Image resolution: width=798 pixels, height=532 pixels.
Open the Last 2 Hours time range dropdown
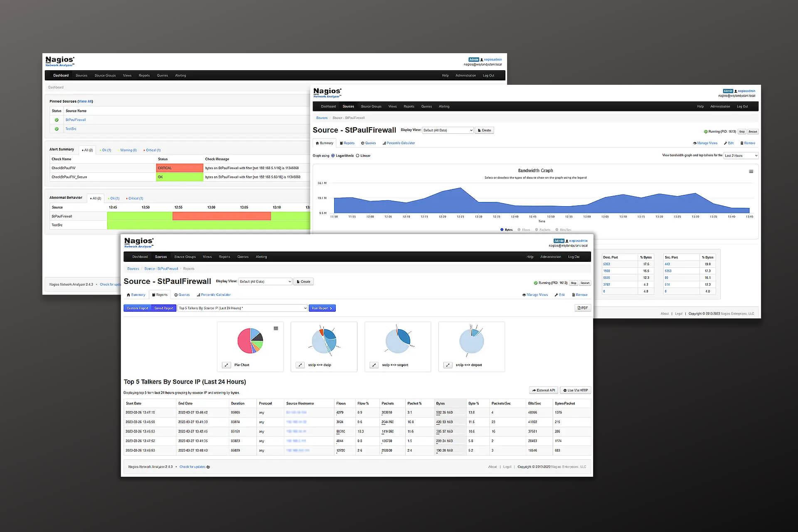coord(741,155)
